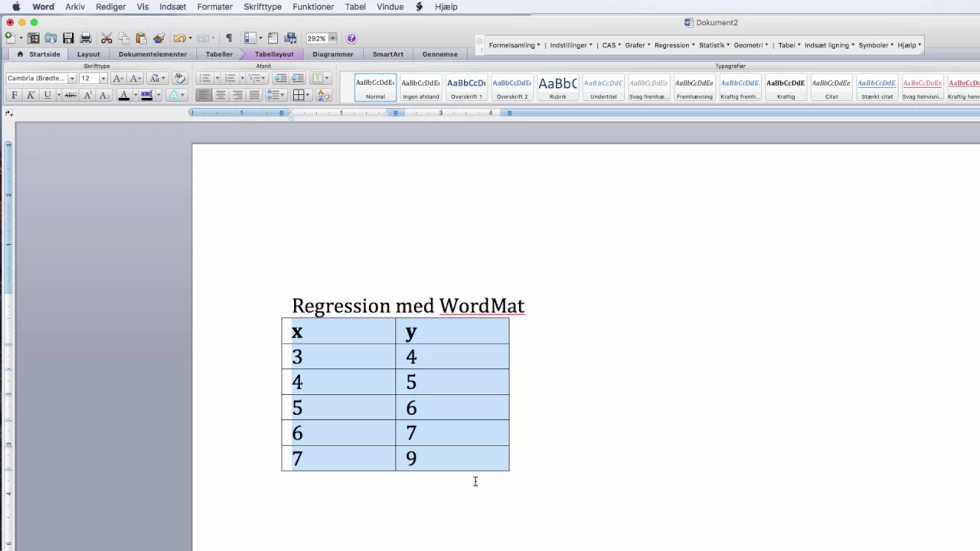Viewport: 980px width, 551px height.
Task: Open templates gallery icon in toolbar
Action: [33, 38]
